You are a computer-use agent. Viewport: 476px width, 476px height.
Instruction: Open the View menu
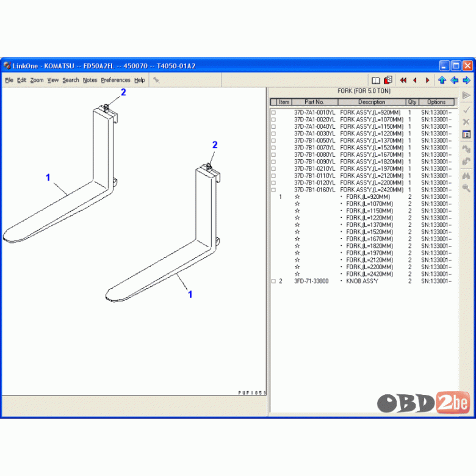point(53,80)
